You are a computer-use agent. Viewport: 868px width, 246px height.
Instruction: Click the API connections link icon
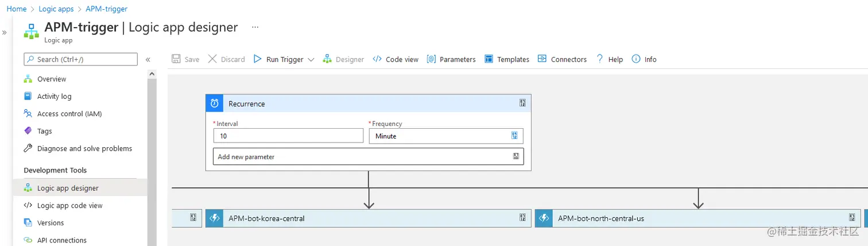coord(28,240)
